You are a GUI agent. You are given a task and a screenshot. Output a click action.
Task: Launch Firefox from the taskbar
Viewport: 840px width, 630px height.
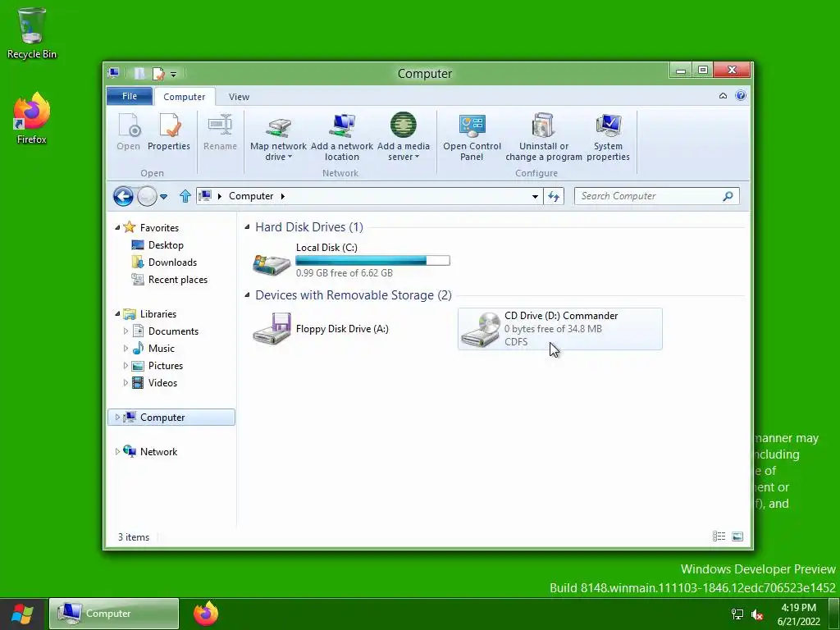point(206,614)
